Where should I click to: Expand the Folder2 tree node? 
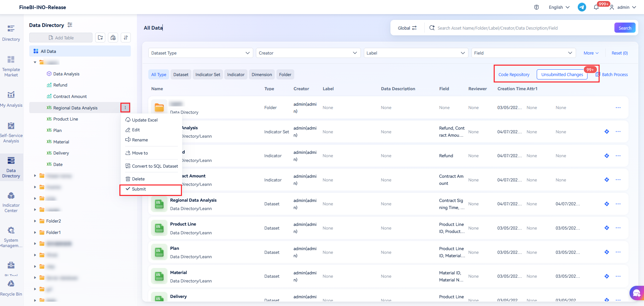coord(35,221)
